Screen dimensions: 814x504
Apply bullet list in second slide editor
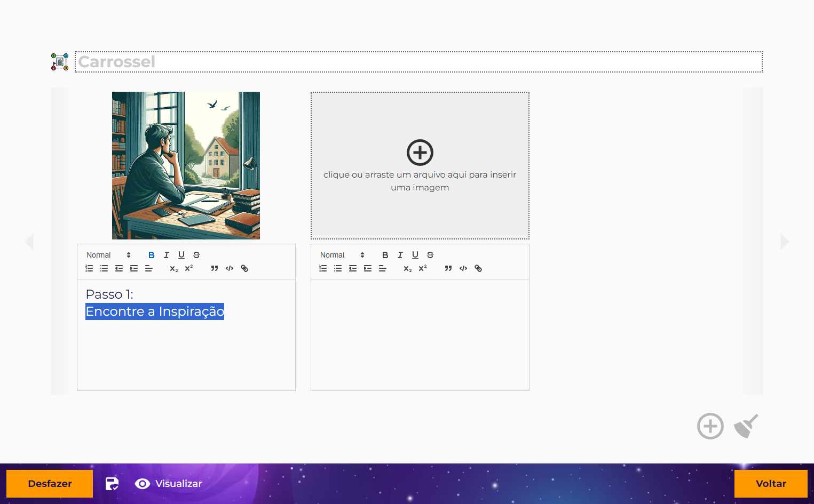338,268
